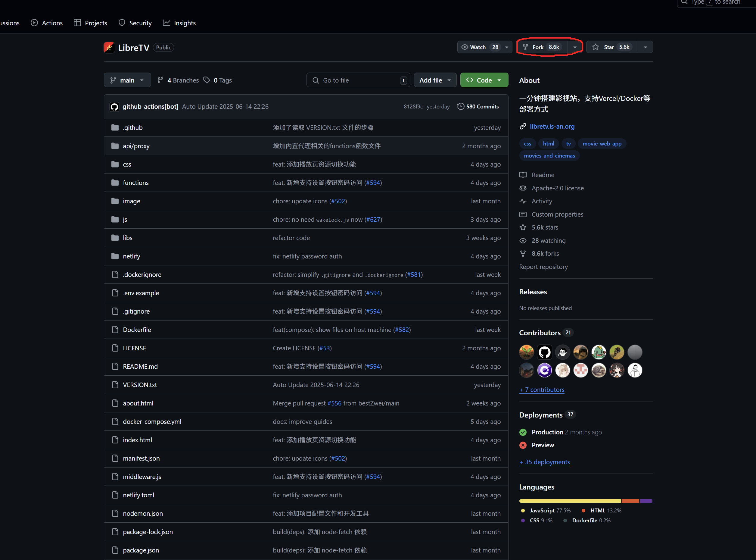Screen dimensions: 756x560
Task: Click the license scale icon
Action: (x=523, y=188)
